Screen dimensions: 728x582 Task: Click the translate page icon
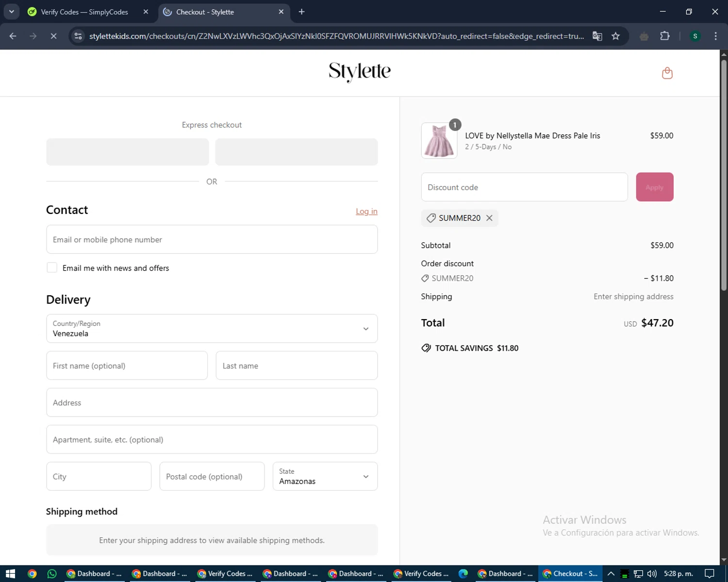tap(597, 36)
